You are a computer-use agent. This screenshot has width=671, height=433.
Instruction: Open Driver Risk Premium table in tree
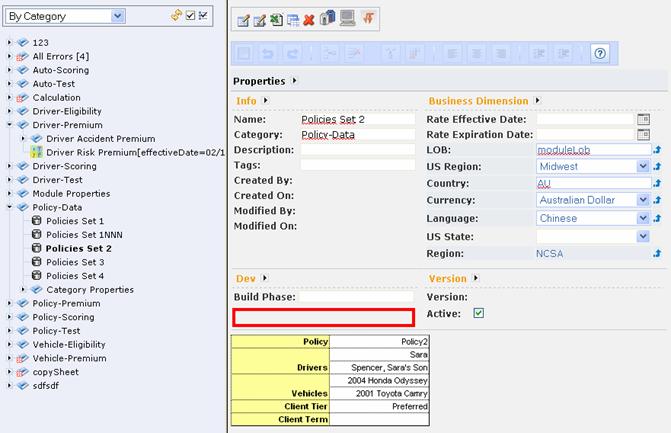click(135, 152)
